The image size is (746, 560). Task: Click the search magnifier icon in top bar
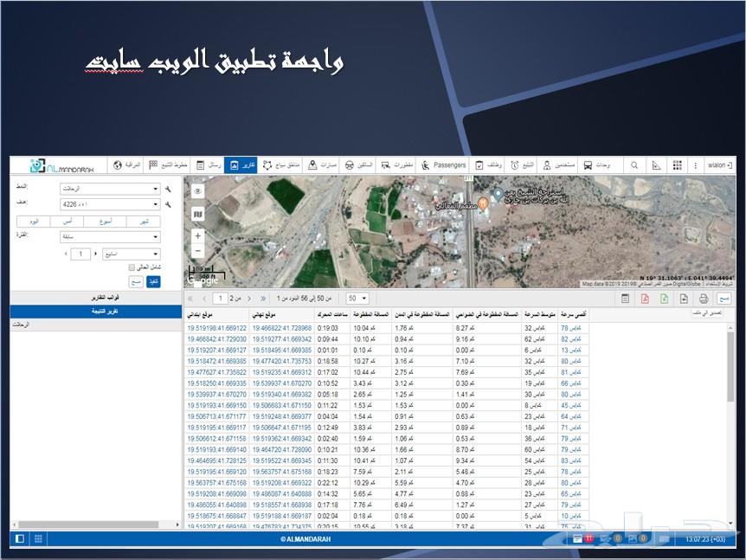tap(634, 165)
